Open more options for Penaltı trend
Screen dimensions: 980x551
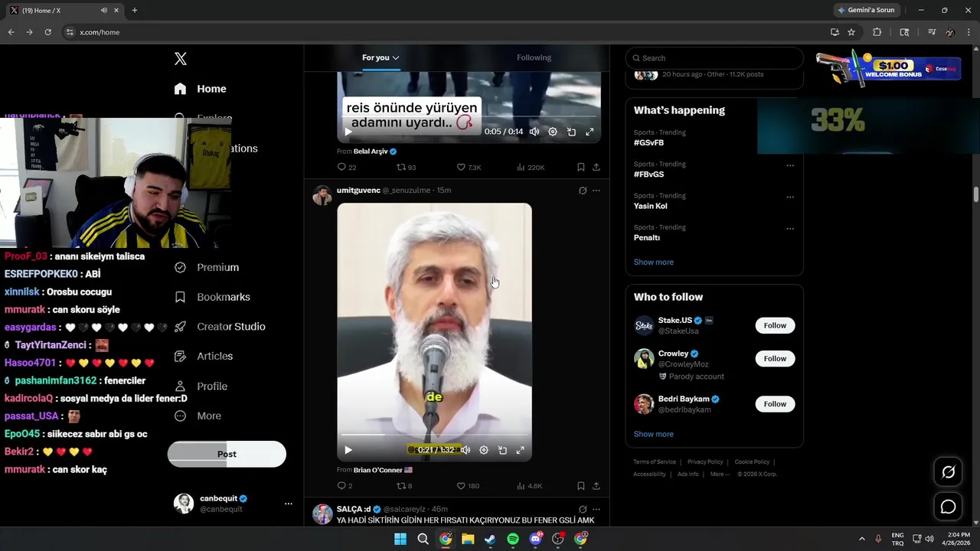click(790, 229)
